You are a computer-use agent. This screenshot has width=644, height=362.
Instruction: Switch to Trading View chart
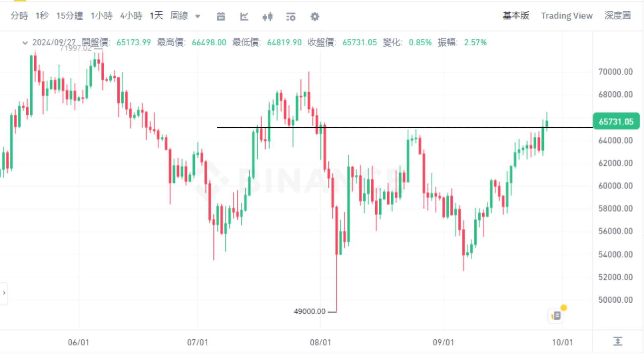567,16
